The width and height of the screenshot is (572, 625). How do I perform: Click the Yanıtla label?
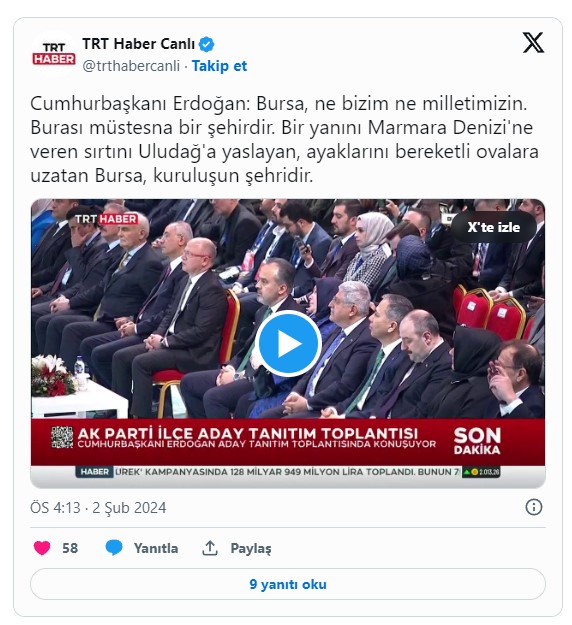click(x=156, y=548)
